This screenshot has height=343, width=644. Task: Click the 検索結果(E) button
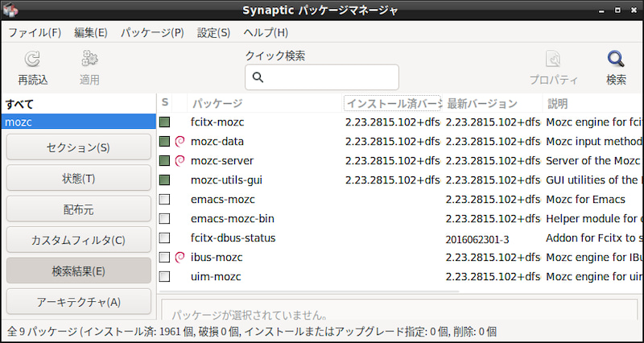point(78,271)
